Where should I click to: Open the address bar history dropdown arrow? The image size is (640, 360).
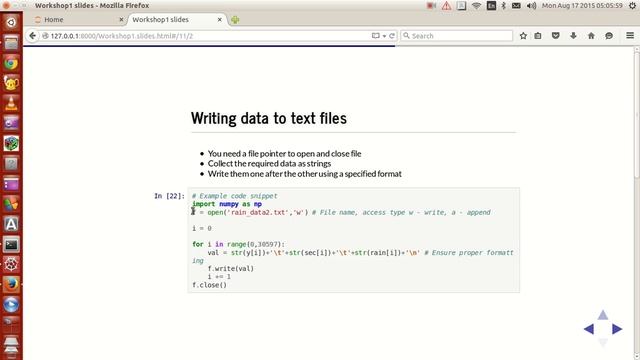click(x=384, y=36)
